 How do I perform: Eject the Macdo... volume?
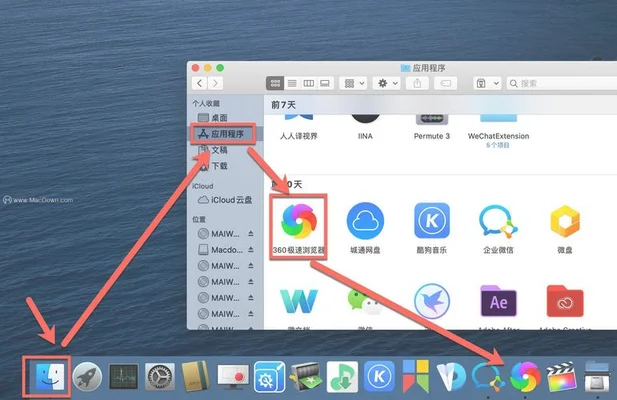(x=251, y=250)
